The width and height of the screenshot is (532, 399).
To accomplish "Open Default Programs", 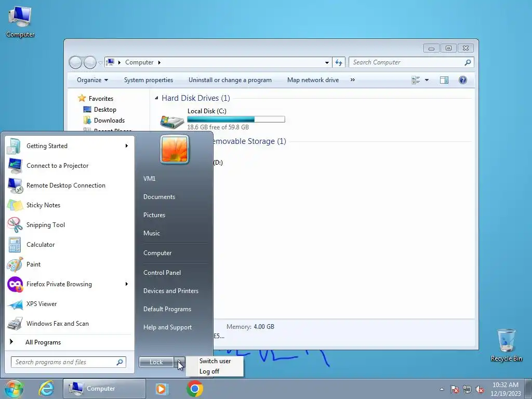I will tap(167, 309).
